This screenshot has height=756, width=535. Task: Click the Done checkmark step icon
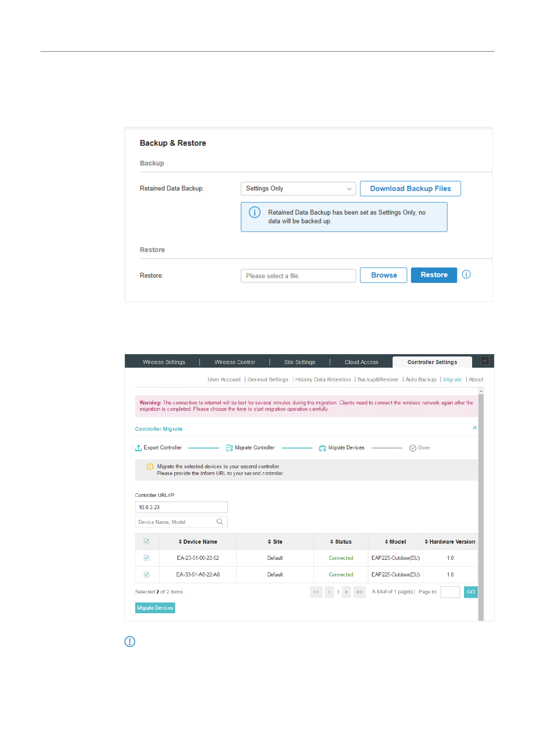pyautogui.click(x=412, y=448)
